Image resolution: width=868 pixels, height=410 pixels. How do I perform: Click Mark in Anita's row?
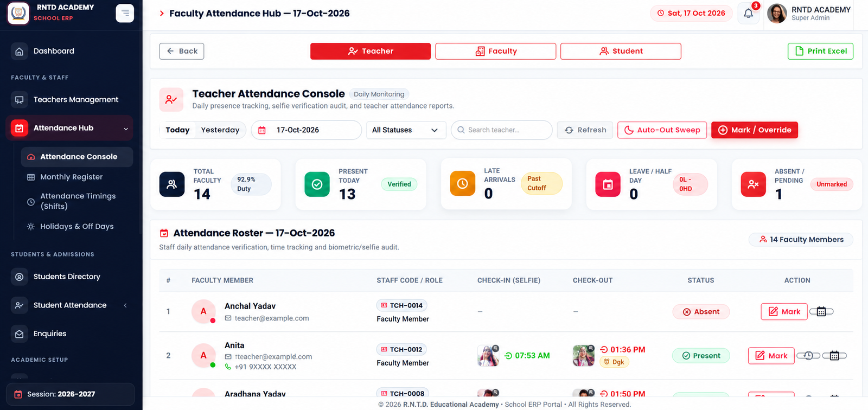(771, 356)
